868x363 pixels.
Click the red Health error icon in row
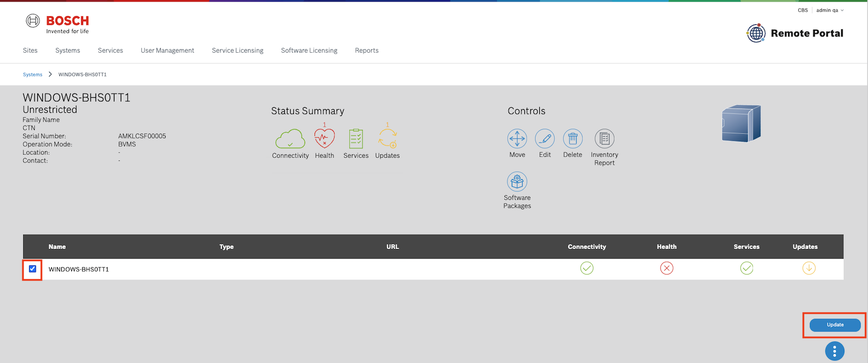pyautogui.click(x=666, y=269)
